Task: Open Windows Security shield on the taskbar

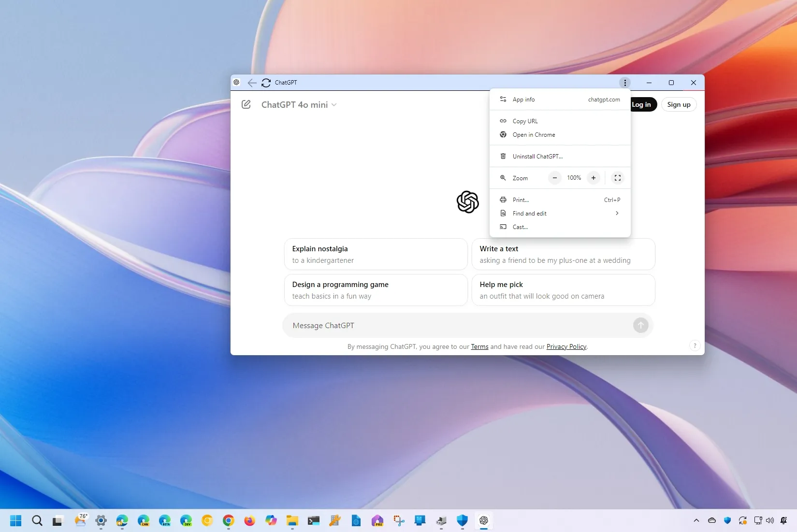Action: [x=463, y=520]
